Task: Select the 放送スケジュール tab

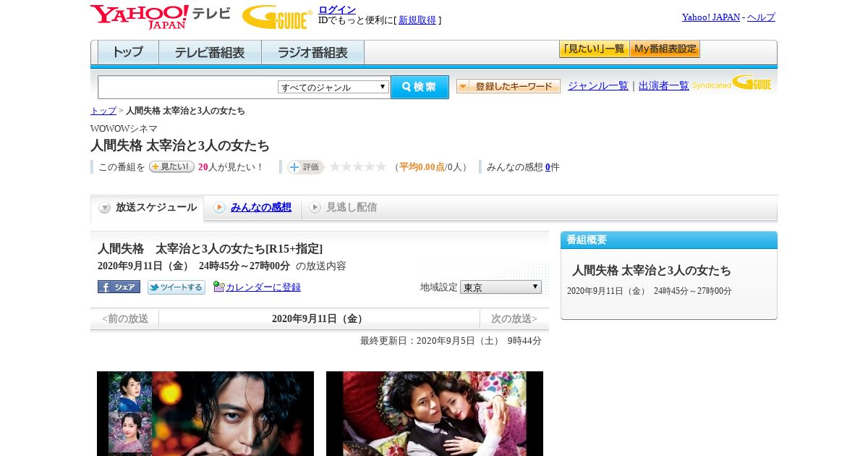Action: coord(147,208)
